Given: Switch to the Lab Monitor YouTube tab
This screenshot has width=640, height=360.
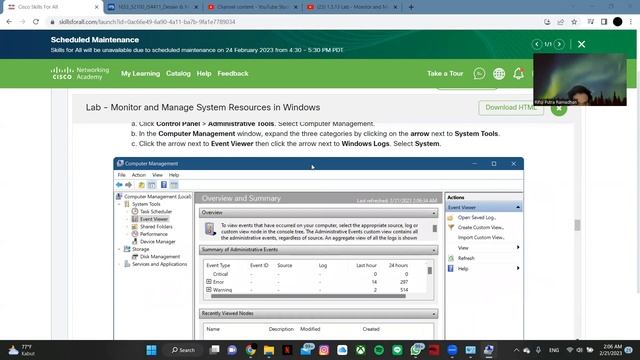Looking at the screenshot, I should point(351,7).
